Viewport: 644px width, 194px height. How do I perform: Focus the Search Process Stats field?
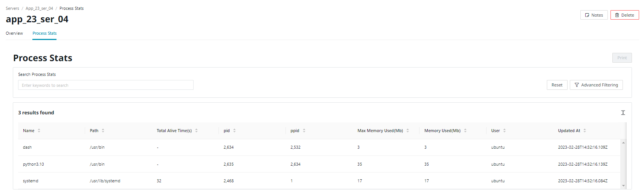(x=105, y=85)
